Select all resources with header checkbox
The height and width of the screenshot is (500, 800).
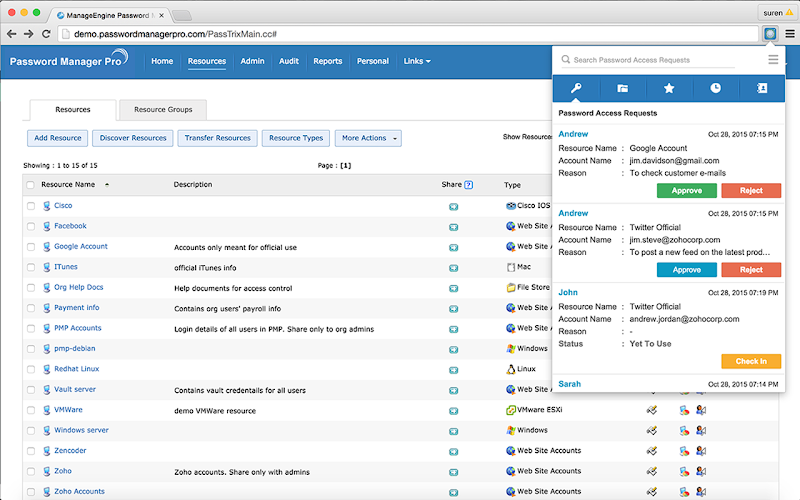coord(31,185)
